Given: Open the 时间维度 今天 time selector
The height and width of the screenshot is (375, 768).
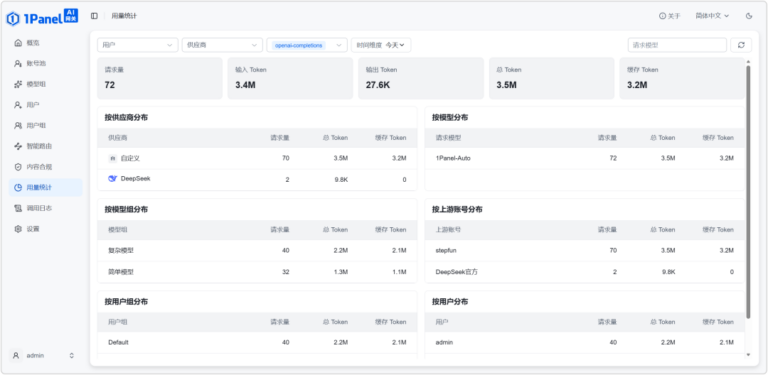Looking at the screenshot, I should pos(381,45).
